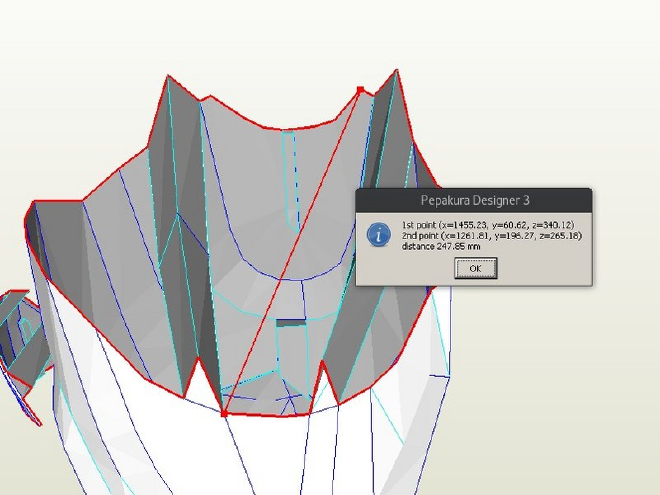
Task: Click the blue information icon
Action: (379, 234)
